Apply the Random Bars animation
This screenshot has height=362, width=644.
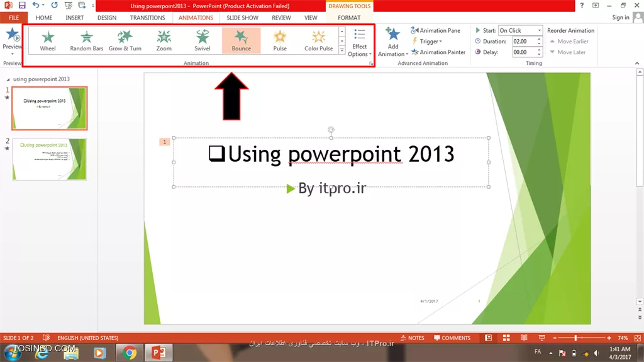(x=86, y=41)
